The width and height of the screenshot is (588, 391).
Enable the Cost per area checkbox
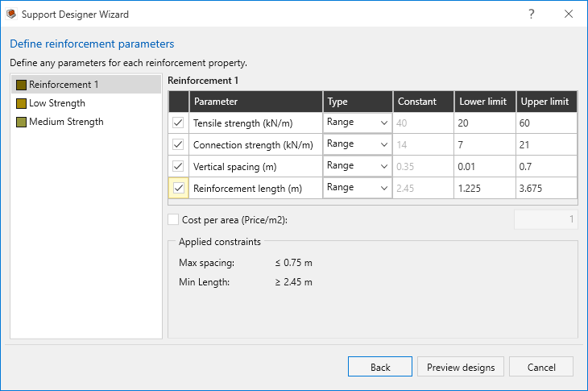173,219
